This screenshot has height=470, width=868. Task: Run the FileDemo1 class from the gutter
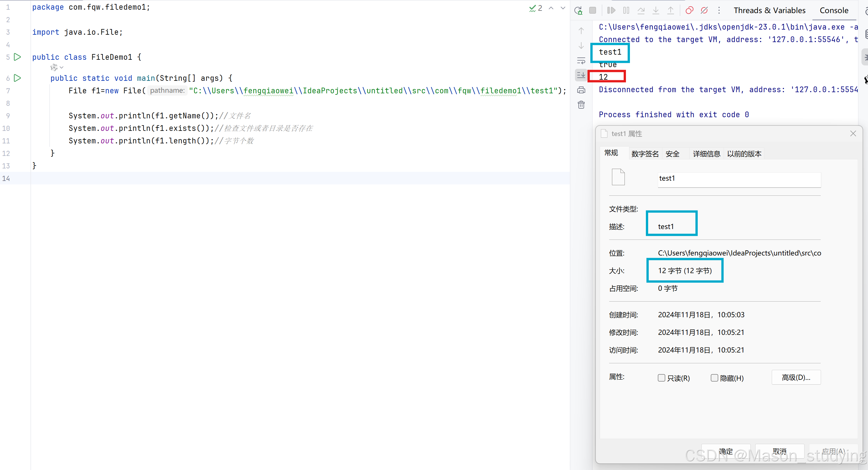pos(17,57)
